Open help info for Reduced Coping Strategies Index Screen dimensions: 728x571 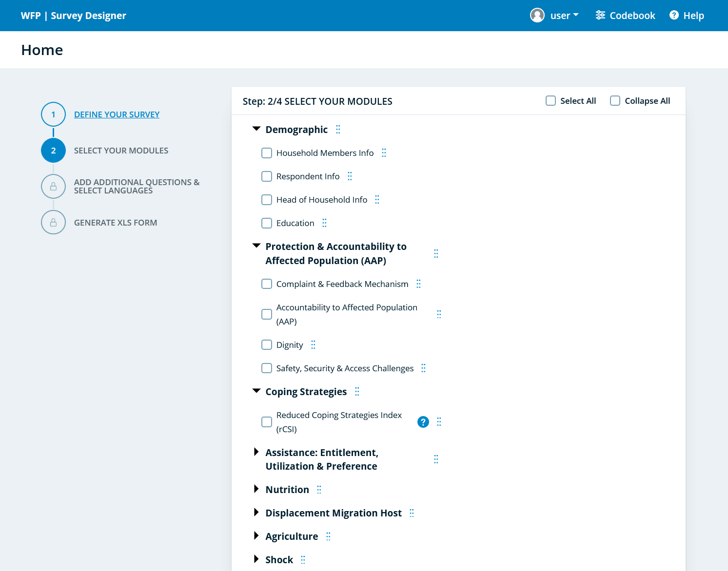click(423, 422)
